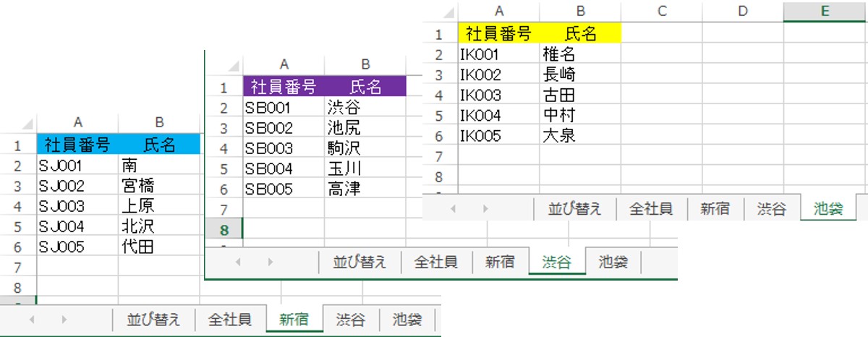Image resolution: width=868 pixels, height=337 pixels.
Task: Select the name cell 上原
Action: pos(160,205)
